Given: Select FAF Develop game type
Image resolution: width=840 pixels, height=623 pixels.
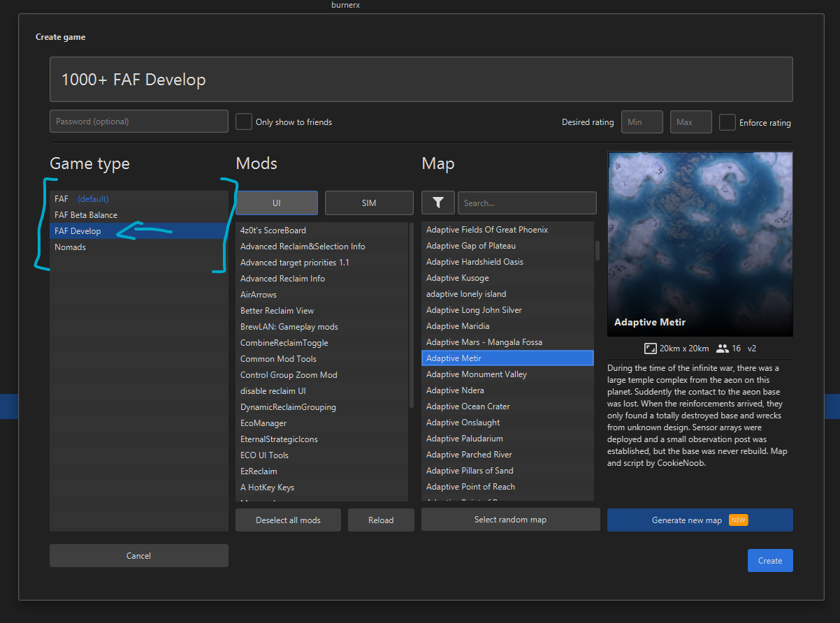Looking at the screenshot, I should [139, 231].
